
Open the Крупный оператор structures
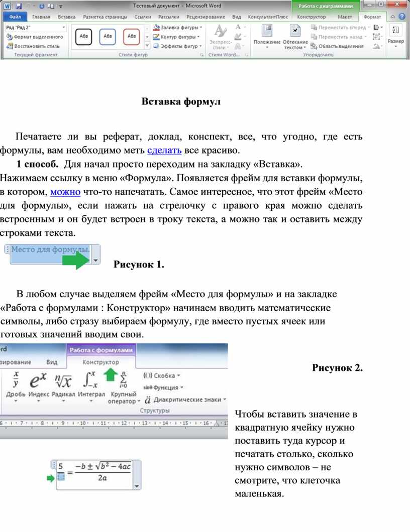coord(123,387)
